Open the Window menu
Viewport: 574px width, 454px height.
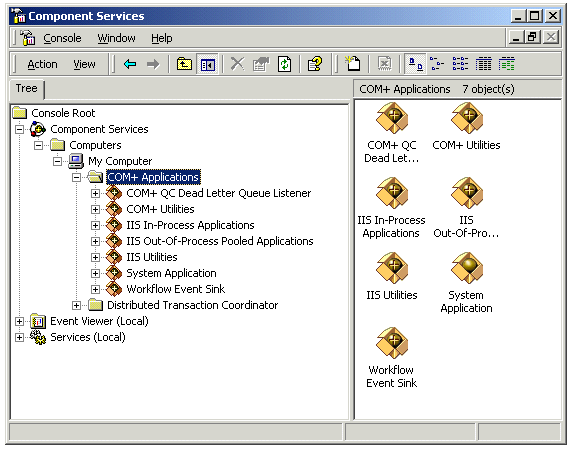[116, 38]
